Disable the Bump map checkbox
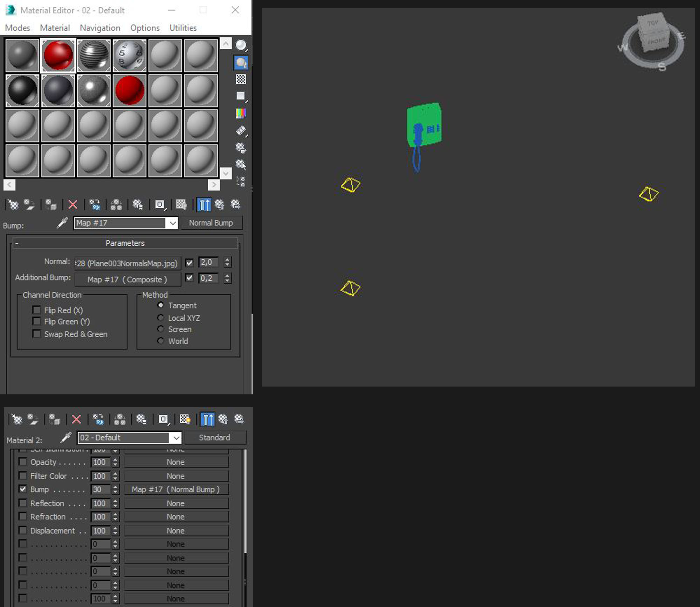 (23, 489)
